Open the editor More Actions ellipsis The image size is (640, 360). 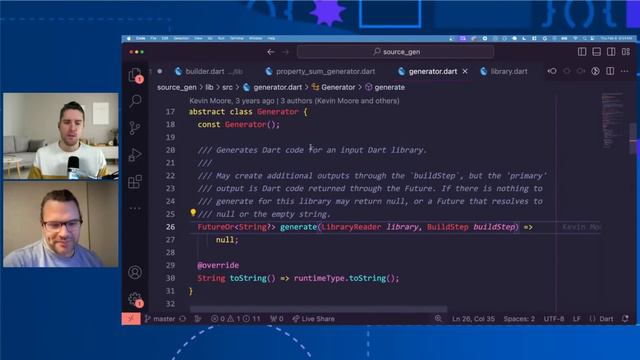[624, 71]
